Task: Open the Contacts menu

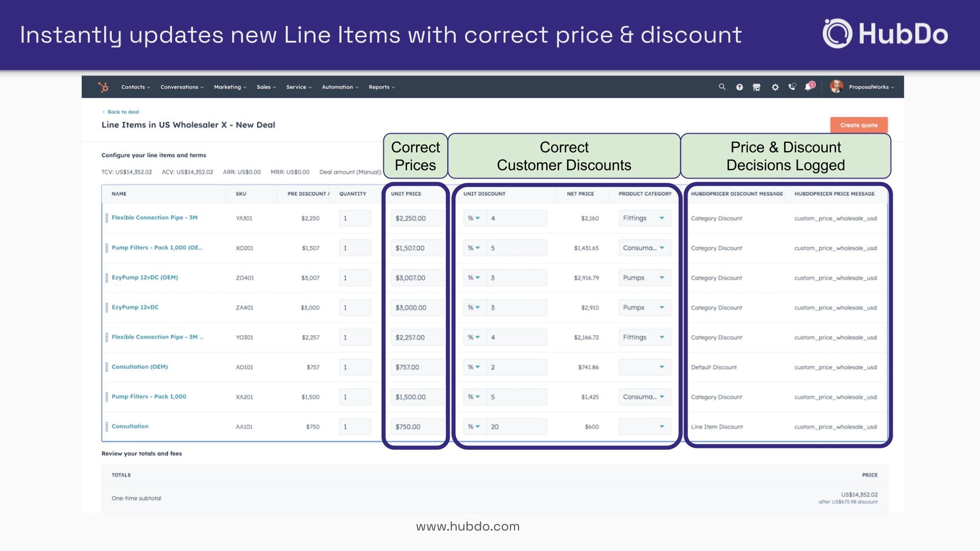Action: 135,87
